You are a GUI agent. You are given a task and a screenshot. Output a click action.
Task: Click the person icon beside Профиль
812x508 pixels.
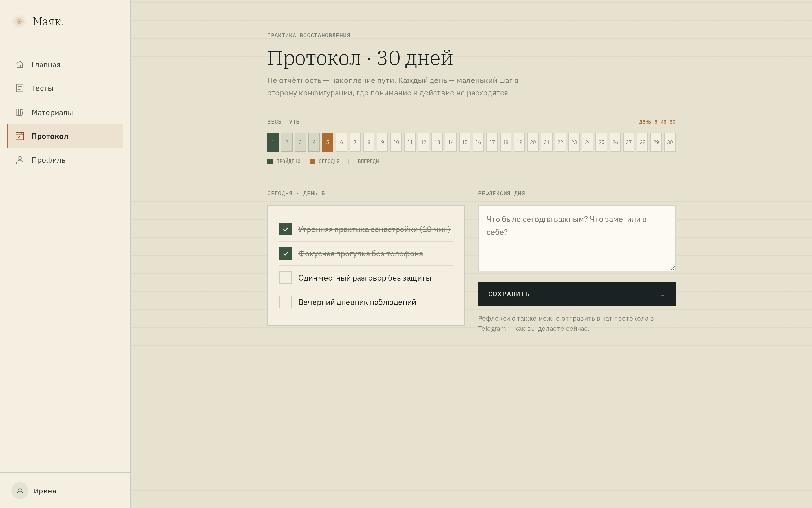(20, 160)
